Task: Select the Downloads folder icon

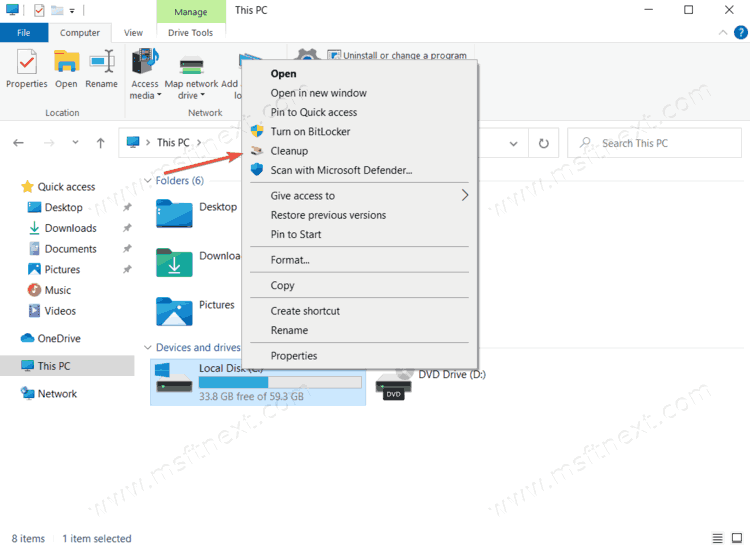Action: pos(174,263)
